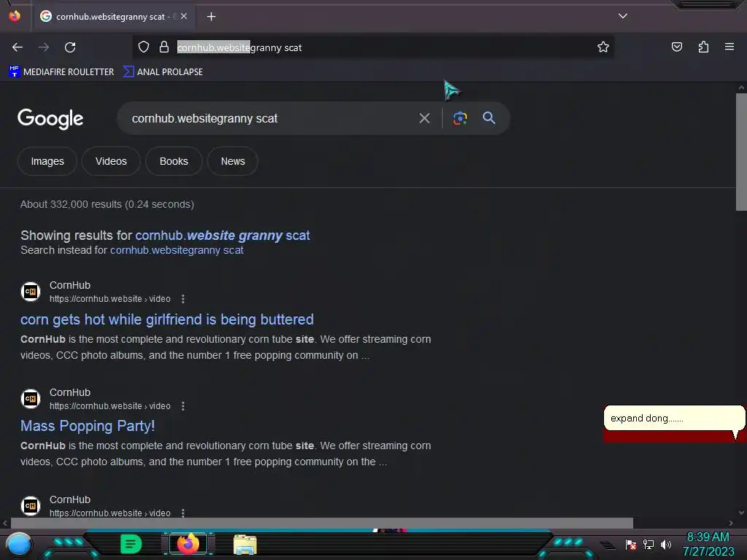
Task: Open the Start orb on taskbar
Action: click(x=18, y=545)
